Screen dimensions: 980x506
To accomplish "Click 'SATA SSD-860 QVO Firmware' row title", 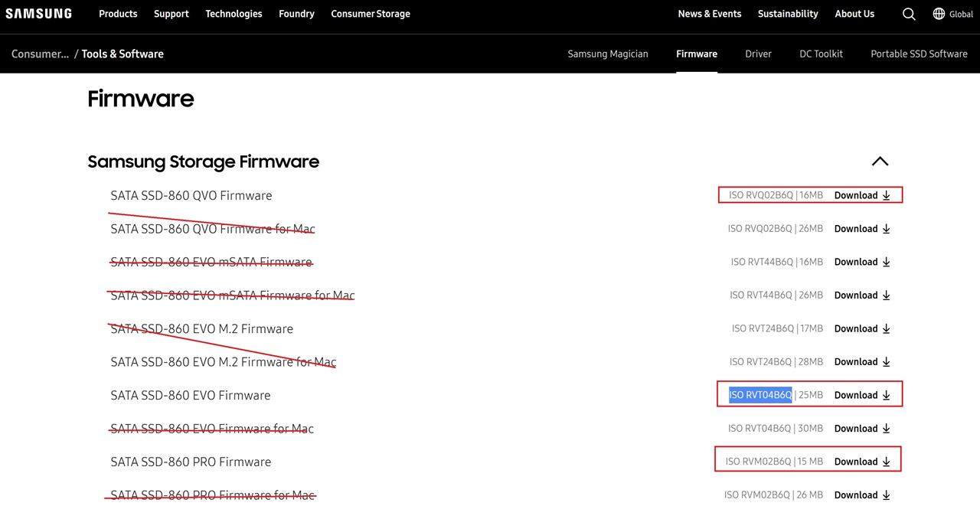I will point(191,195).
